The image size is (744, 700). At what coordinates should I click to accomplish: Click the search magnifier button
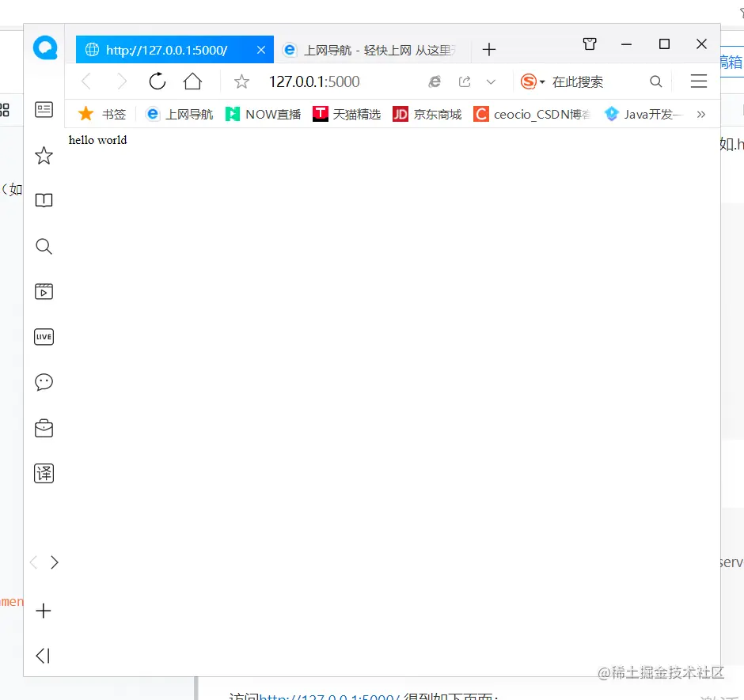click(x=655, y=81)
